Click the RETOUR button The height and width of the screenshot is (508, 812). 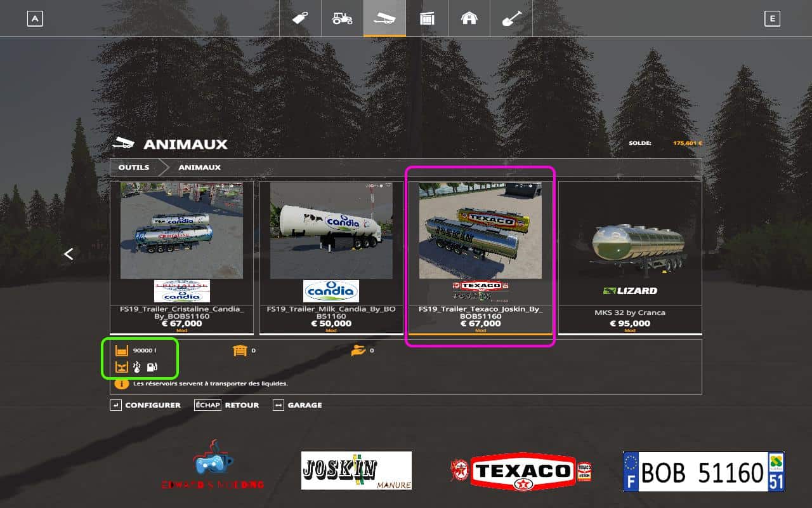pos(226,405)
